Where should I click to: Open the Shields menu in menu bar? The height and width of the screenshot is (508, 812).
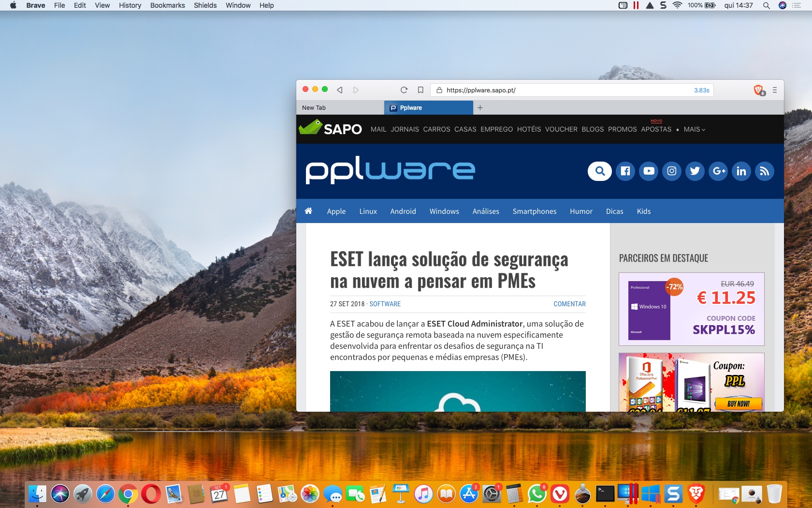(205, 5)
